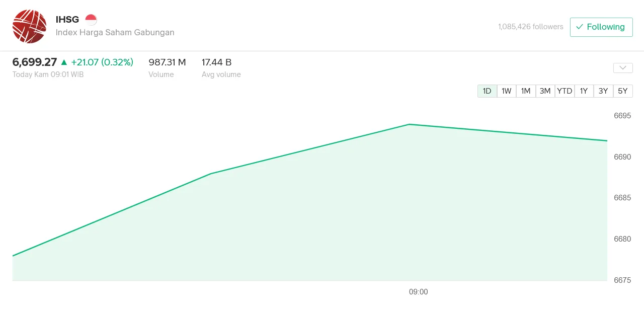Click the 1,085,426 followers count

point(531,27)
